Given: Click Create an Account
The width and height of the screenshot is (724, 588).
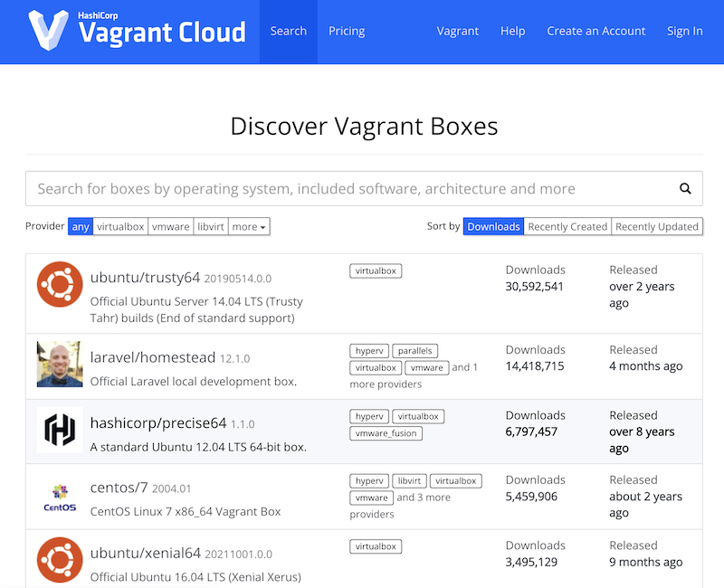Looking at the screenshot, I should click(x=595, y=32).
